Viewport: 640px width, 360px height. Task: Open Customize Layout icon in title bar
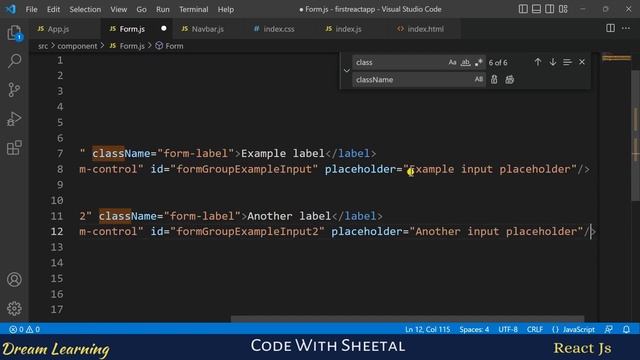click(563, 9)
